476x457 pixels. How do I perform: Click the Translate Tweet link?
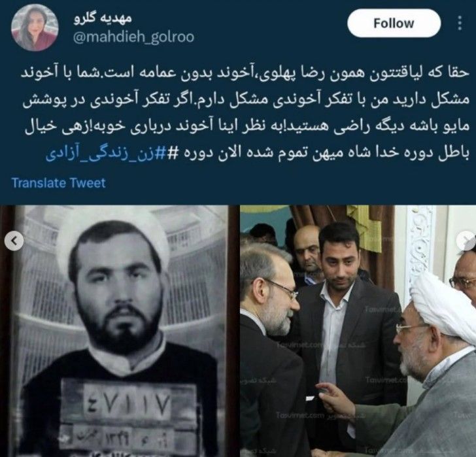59,183
